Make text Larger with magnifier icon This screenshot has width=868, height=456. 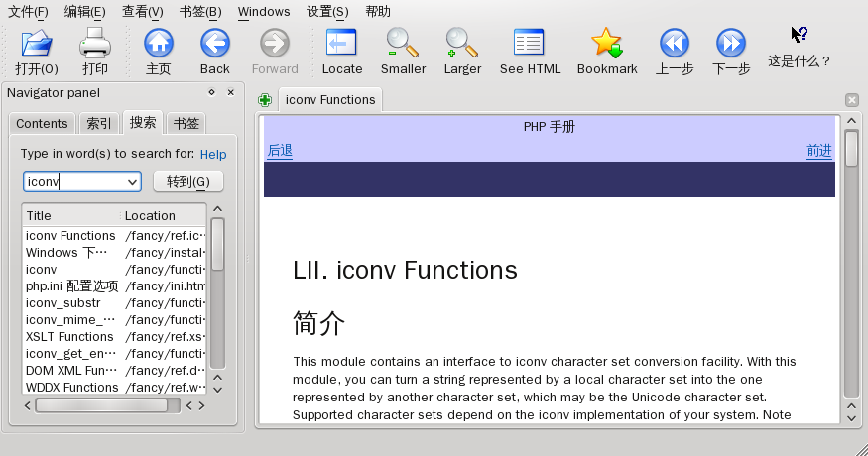(x=461, y=44)
